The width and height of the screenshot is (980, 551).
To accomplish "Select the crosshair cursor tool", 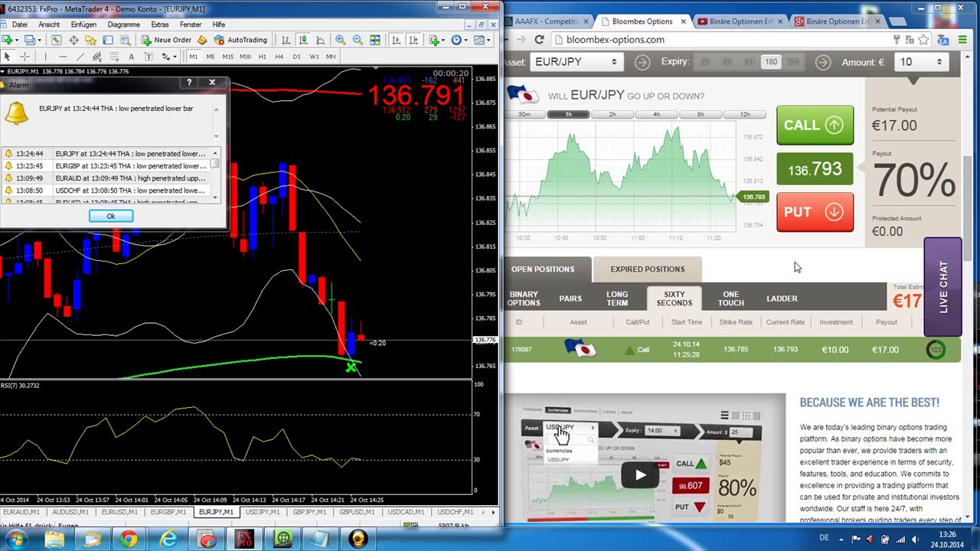I will pos(24,57).
